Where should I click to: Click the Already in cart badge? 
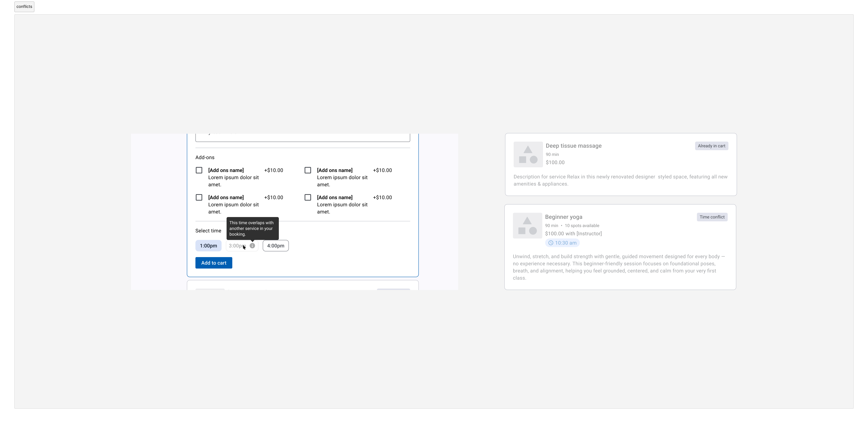tap(711, 146)
